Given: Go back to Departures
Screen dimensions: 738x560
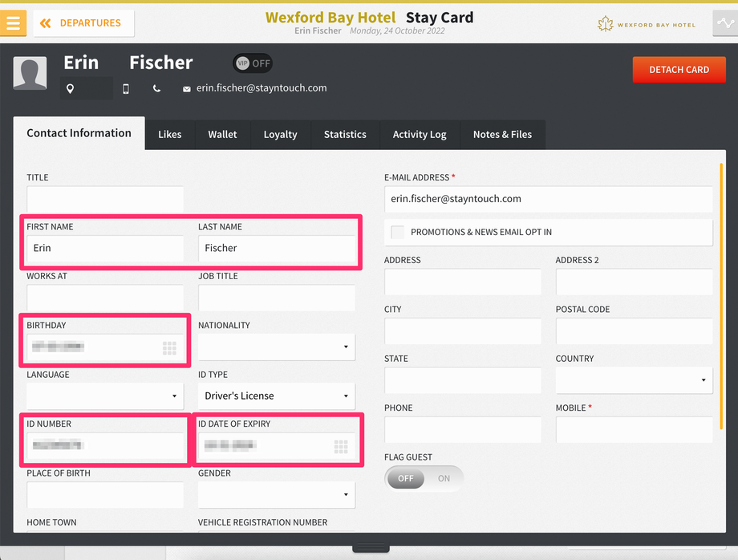Looking at the screenshot, I should point(83,23).
